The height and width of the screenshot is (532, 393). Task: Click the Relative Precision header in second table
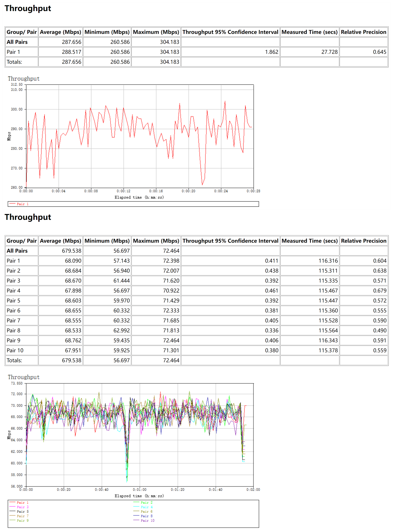(x=363, y=241)
